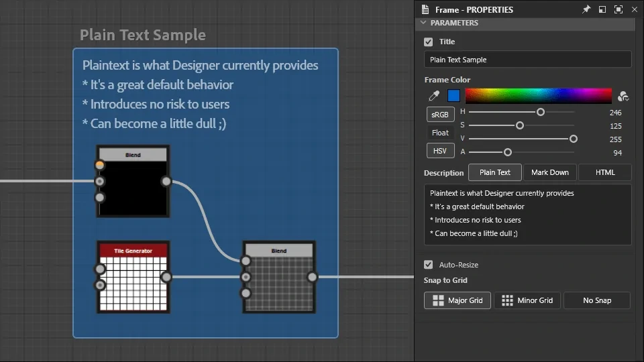Select the Tile Generator node
Screen dimensions: 644x362
point(133,277)
